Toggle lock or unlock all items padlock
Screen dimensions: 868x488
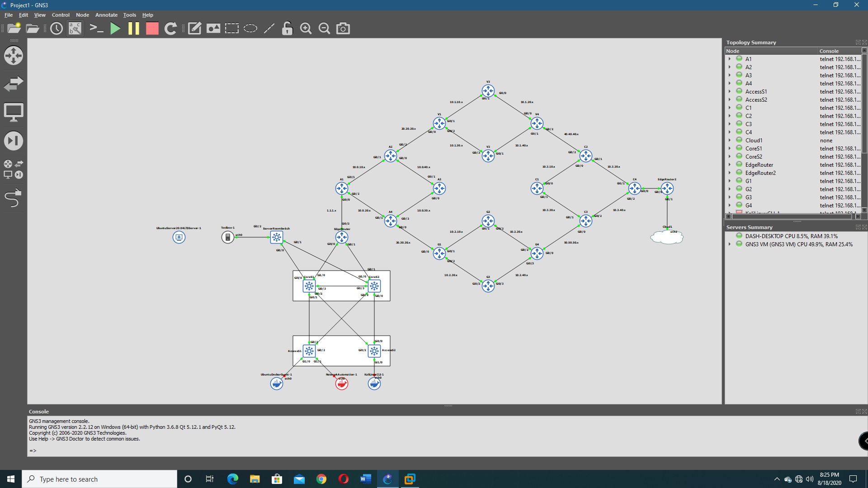point(287,28)
